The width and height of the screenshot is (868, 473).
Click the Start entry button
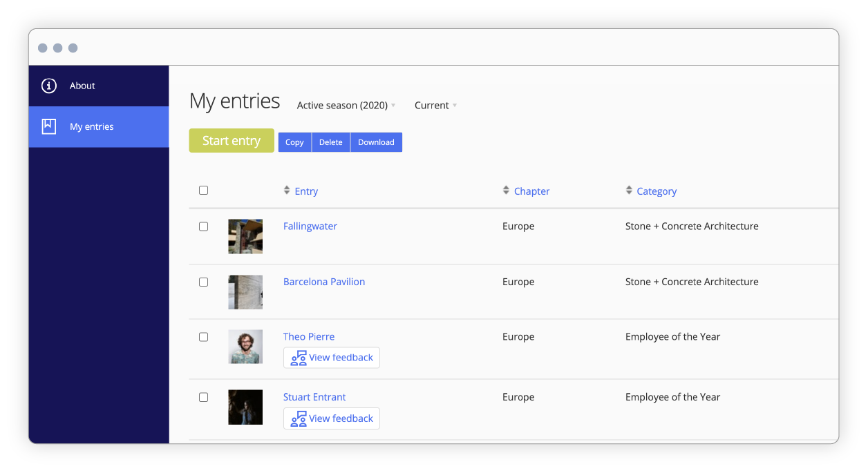coord(231,140)
